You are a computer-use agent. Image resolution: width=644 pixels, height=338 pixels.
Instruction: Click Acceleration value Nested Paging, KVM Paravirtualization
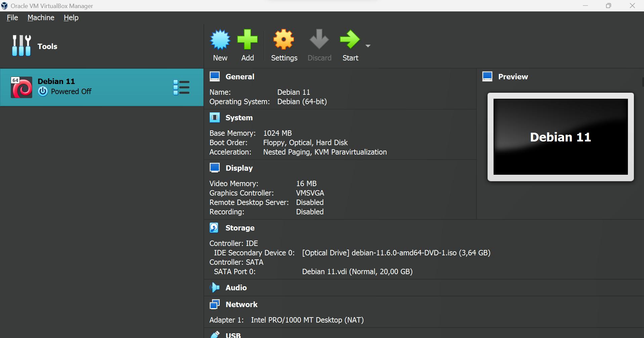(325, 152)
